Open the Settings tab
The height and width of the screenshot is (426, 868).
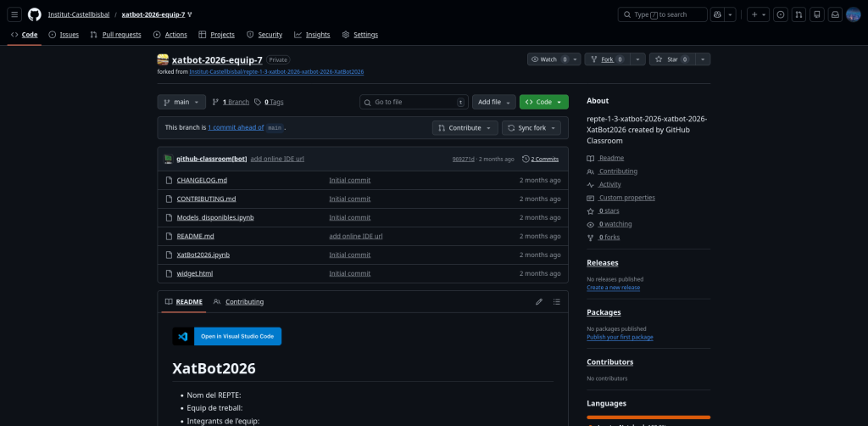(x=360, y=35)
